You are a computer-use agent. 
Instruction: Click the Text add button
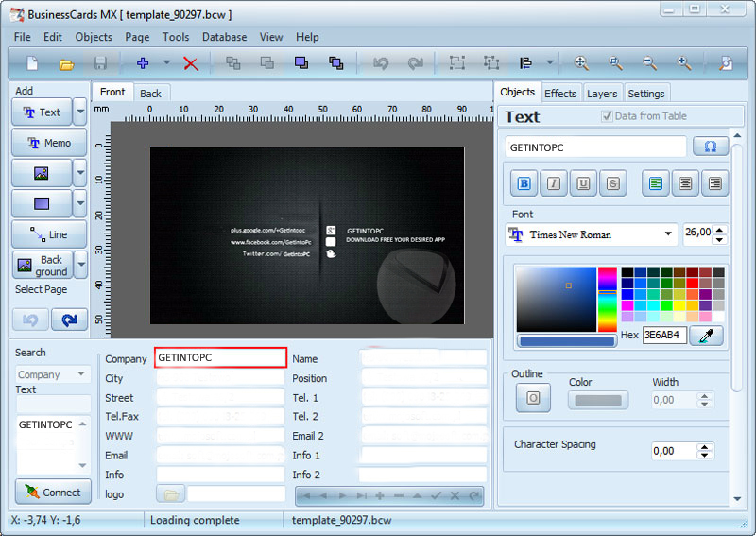(42, 112)
